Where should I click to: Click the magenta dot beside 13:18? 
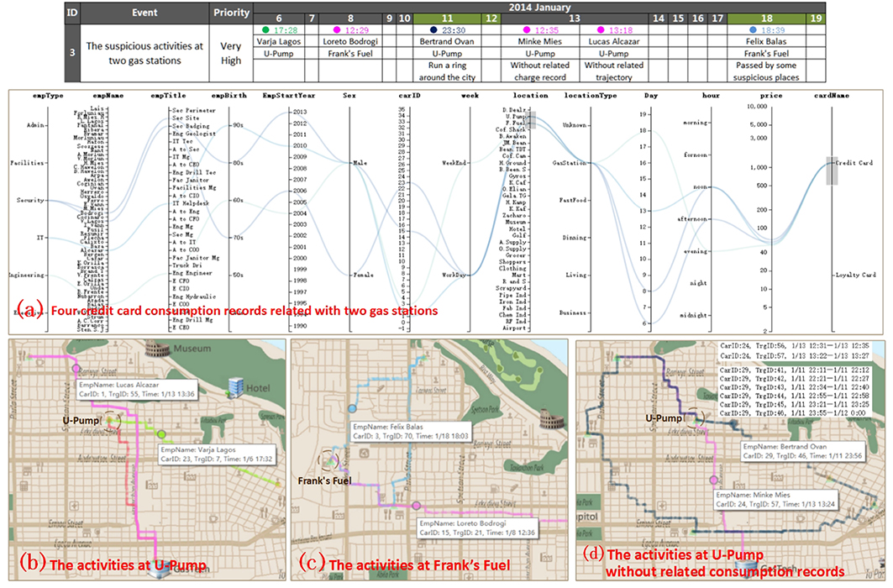click(601, 30)
